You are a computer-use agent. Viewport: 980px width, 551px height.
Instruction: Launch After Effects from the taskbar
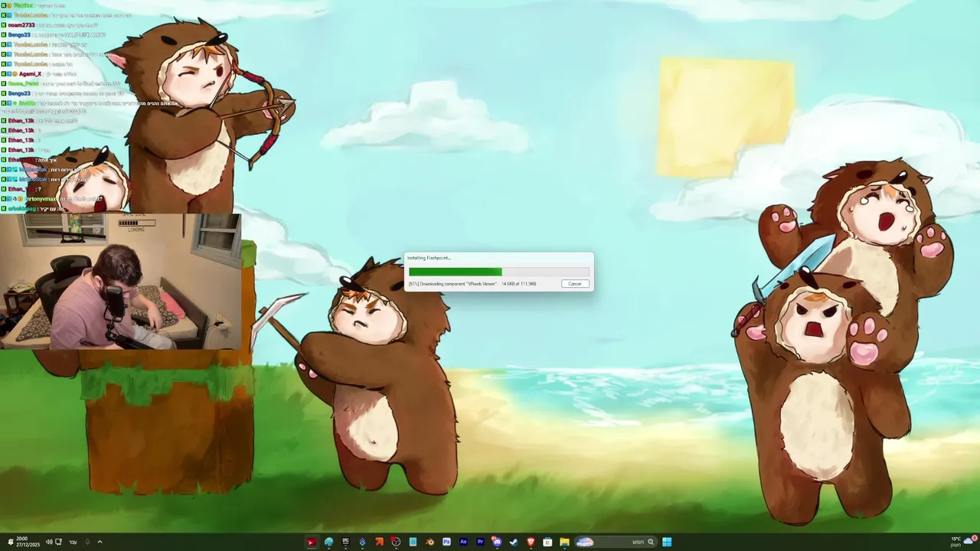click(x=463, y=542)
